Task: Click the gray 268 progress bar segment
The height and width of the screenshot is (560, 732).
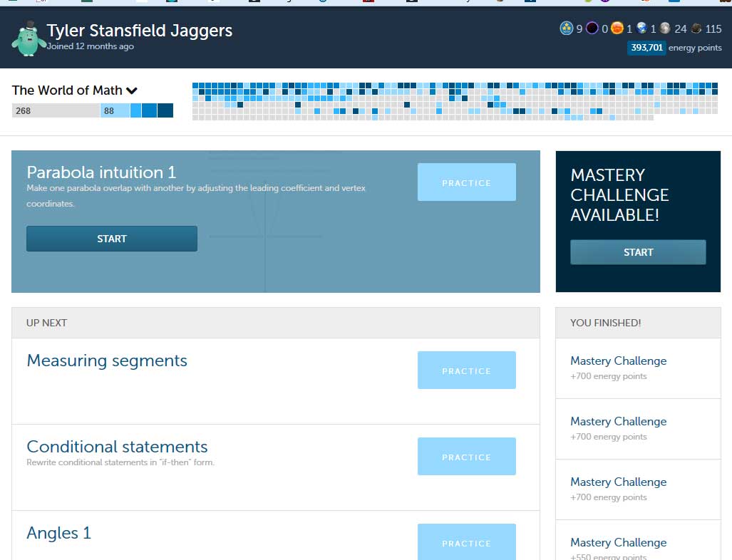Action: 56,110
